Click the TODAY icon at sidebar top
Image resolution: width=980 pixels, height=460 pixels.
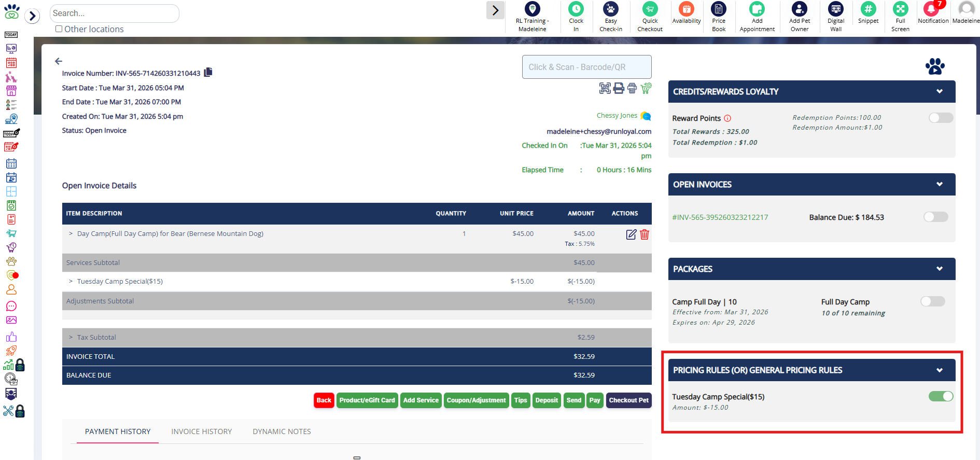point(11,35)
